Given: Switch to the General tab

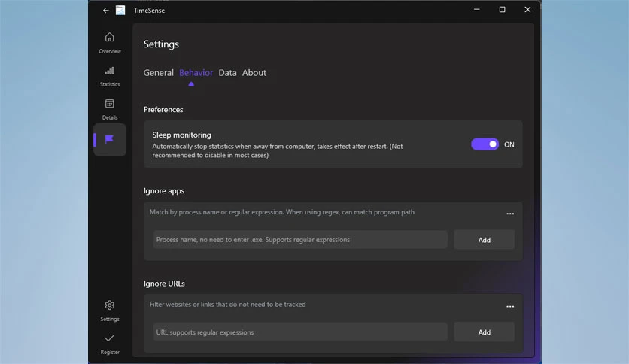Looking at the screenshot, I should pyautogui.click(x=159, y=72).
